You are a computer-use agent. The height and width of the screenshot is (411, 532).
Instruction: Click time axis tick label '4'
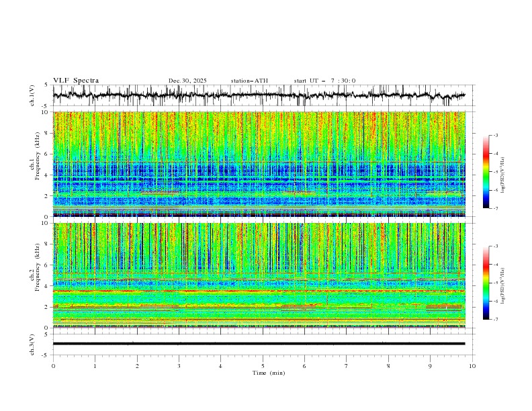(x=220, y=366)
